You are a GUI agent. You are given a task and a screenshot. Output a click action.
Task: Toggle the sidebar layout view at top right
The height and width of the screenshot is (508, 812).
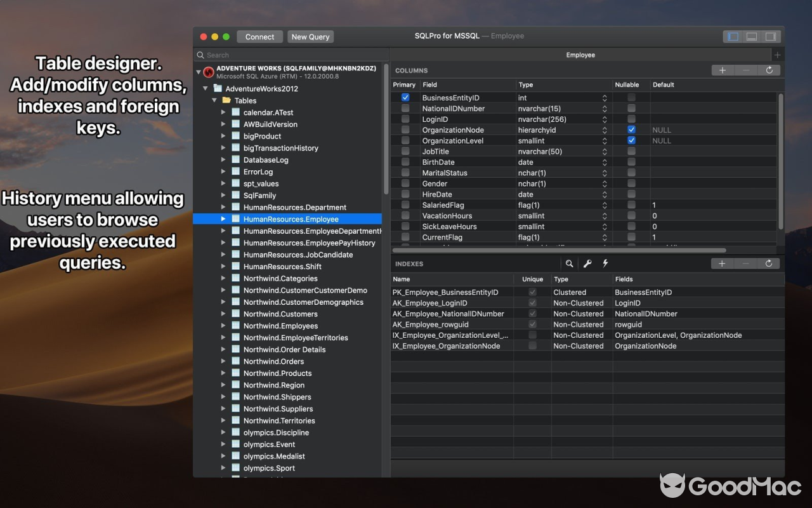coord(732,36)
